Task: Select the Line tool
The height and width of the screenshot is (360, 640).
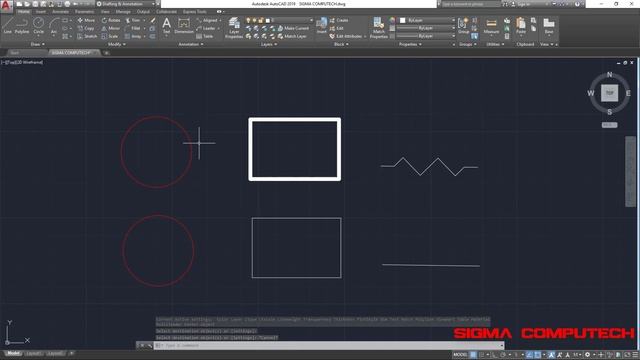Action: tap(7, 25)
